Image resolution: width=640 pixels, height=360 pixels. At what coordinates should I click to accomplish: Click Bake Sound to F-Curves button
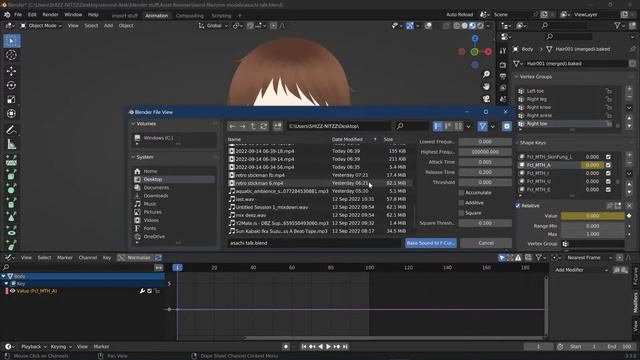[x=431, y=243]
